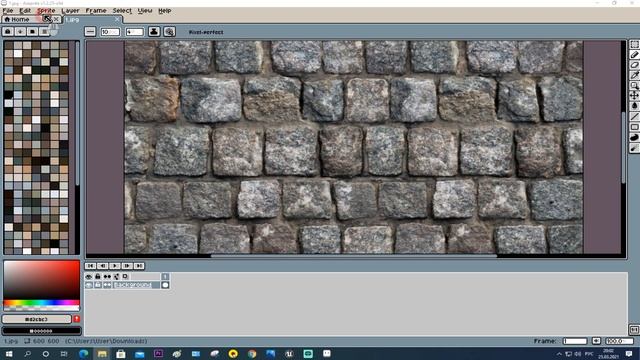Close the Home tab
This screenshot has height=360, width=640.
tap(56, 19)
